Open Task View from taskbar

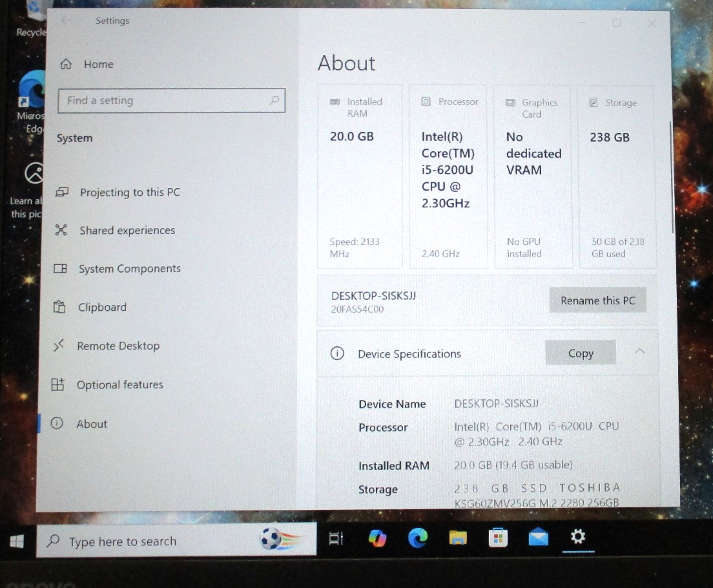pos(336,538)
